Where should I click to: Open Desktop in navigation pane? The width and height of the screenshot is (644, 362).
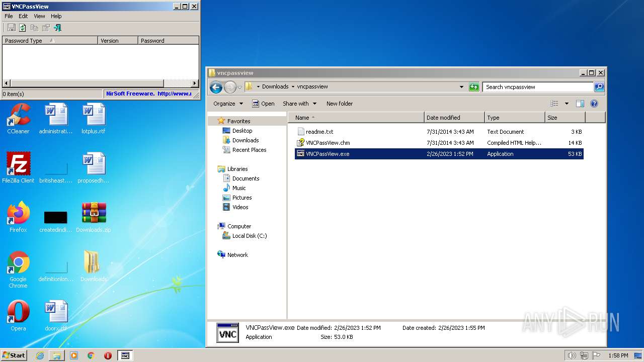(242, 131)
